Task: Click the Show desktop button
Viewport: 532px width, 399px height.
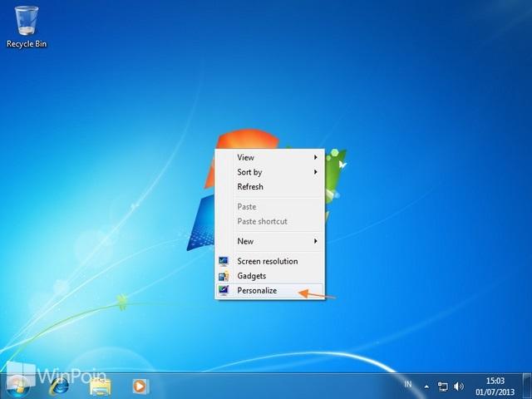Action: click(x=527, y=386)
